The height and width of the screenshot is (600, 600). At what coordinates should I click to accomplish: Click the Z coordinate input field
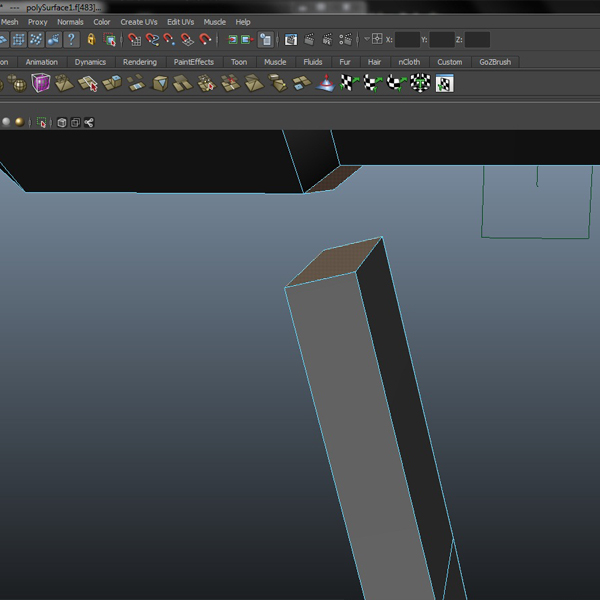coord(477,39)
